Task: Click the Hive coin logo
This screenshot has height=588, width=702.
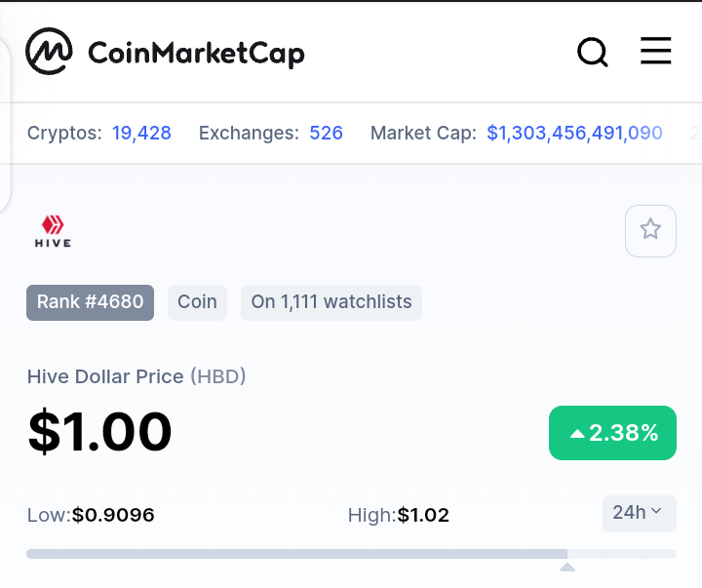Action: point(53,231)
